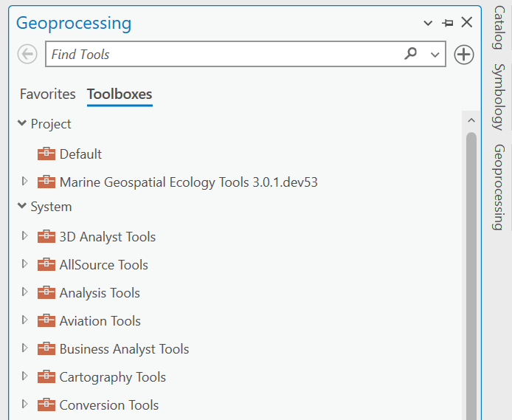The image size is (512, 420).
Task: Click the Business Analyst Tools toolbox icon
Action: (x=46, y=349)
